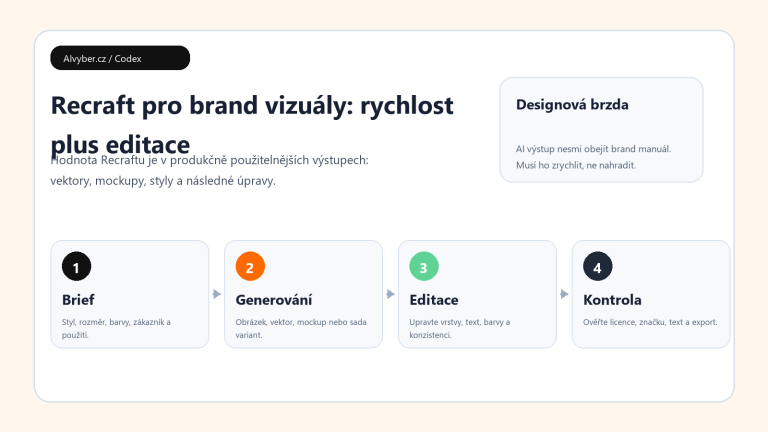
Task: Click the subtitle line 'vektory, mockupy, styly a následné úpravy.'
Action: 163,181
